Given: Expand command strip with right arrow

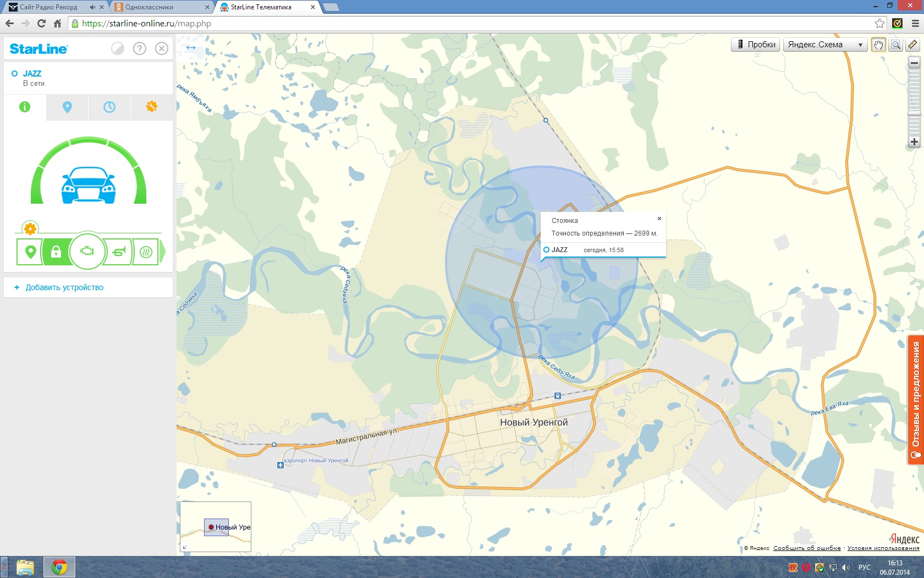Looking at the screenshot, I should click(x=162, y=252).
